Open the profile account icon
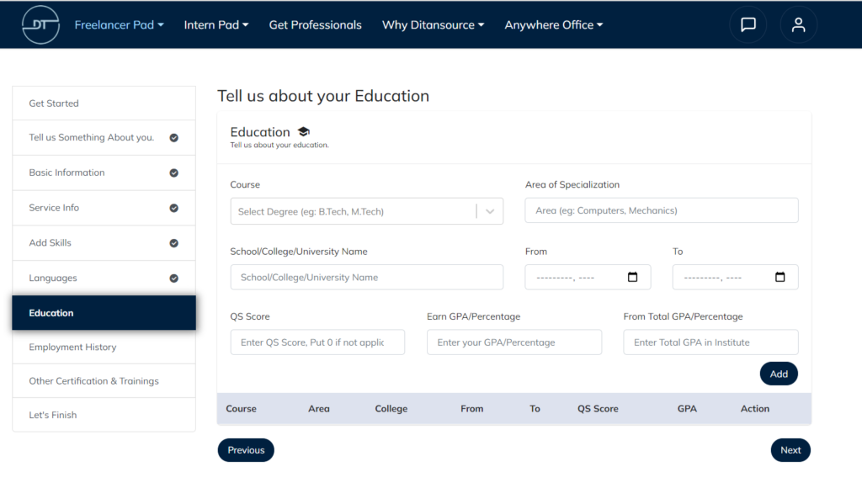This screenshot has width=862, height=504. click(x=798, y=24)
